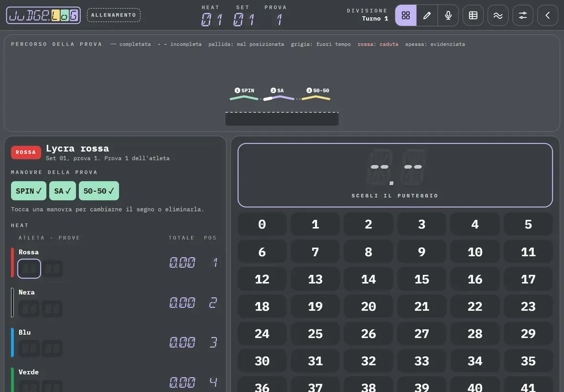Click the Verde athlete name
Screen dimensions: 564x392
point(28,372)
